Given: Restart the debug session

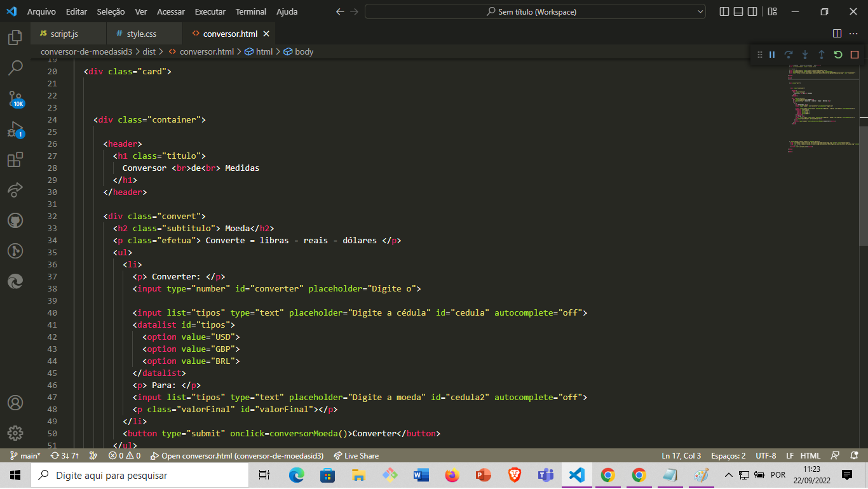Looking at the screenshot, I should point(838,55).
